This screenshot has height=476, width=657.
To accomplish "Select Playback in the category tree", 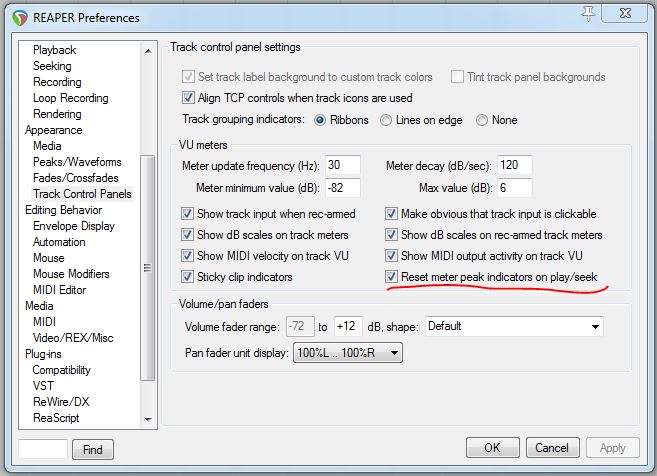I will tap(54, 50).
